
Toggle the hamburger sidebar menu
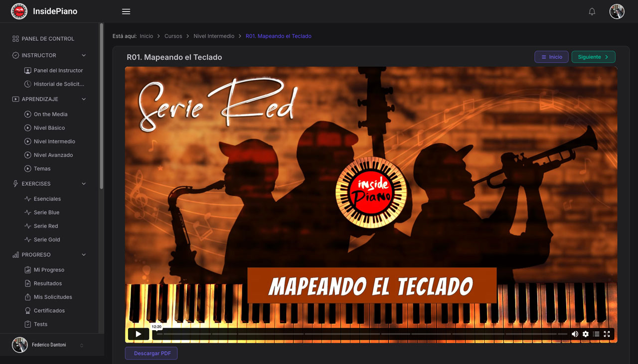coord(126,11)
